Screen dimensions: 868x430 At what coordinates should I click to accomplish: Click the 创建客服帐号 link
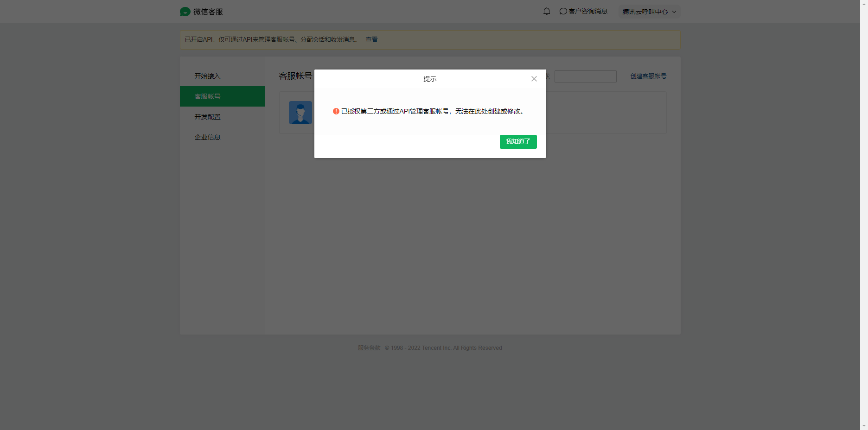(x=648, y=76)
